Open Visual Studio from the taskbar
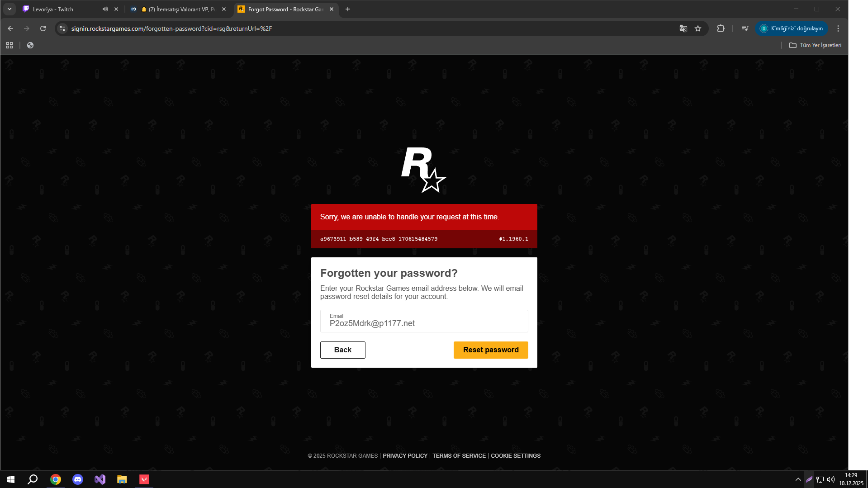This screenshot has height=488, width=868. coord(100,479)
